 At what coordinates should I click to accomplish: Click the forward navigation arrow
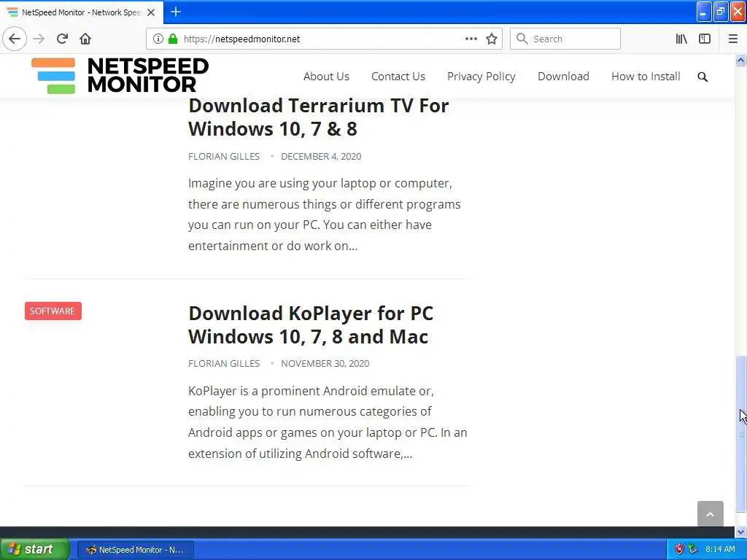click(39, 39)
